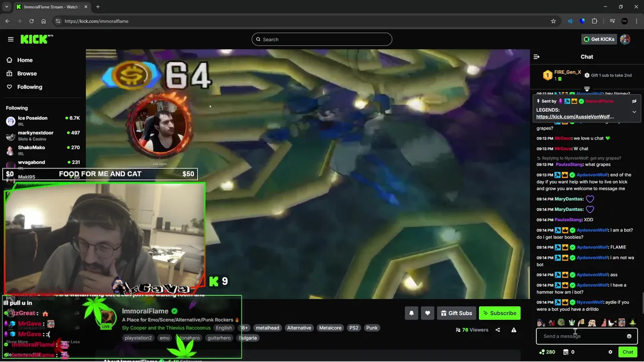Image resolution: width=644 pixels, height=362 pixels.
Task: Select the Alternative tag
Action: (299, 328)
